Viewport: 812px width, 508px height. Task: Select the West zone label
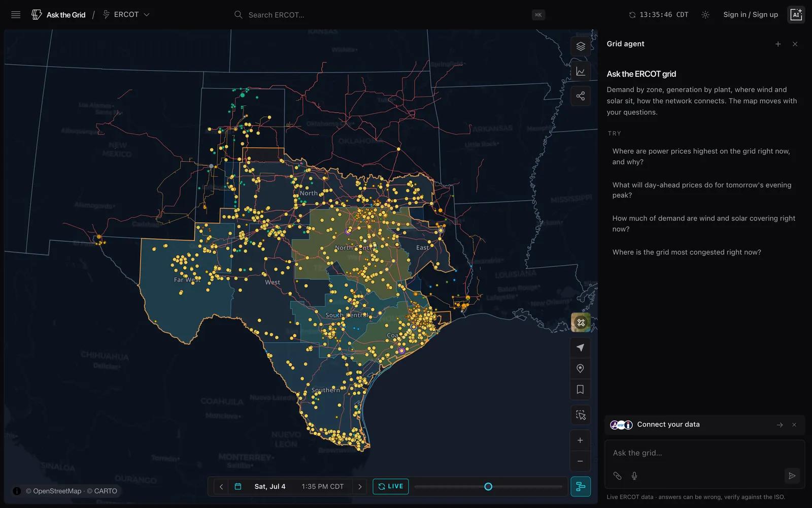[x=273, y=282]
